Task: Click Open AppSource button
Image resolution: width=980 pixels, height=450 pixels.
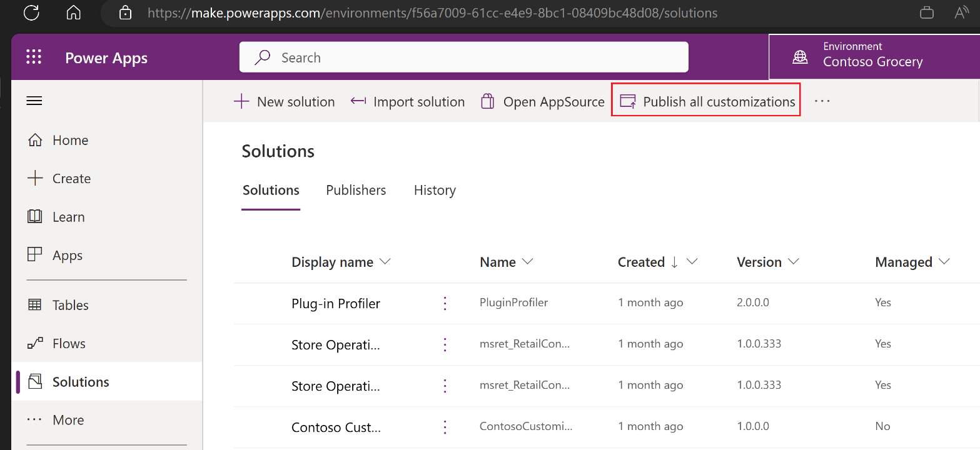Action: (x=542, y=101)
